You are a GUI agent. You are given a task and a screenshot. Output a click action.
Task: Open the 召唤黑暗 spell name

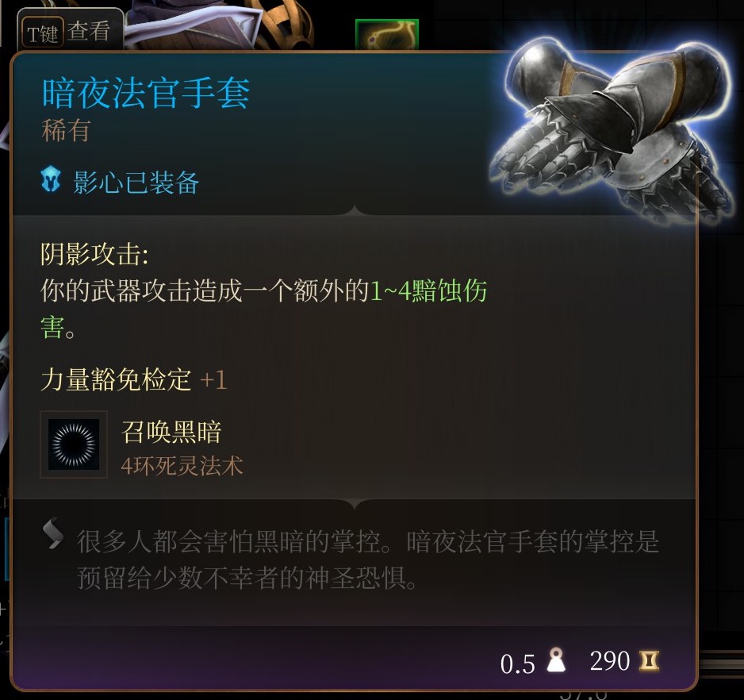click(x=171, y=433)
